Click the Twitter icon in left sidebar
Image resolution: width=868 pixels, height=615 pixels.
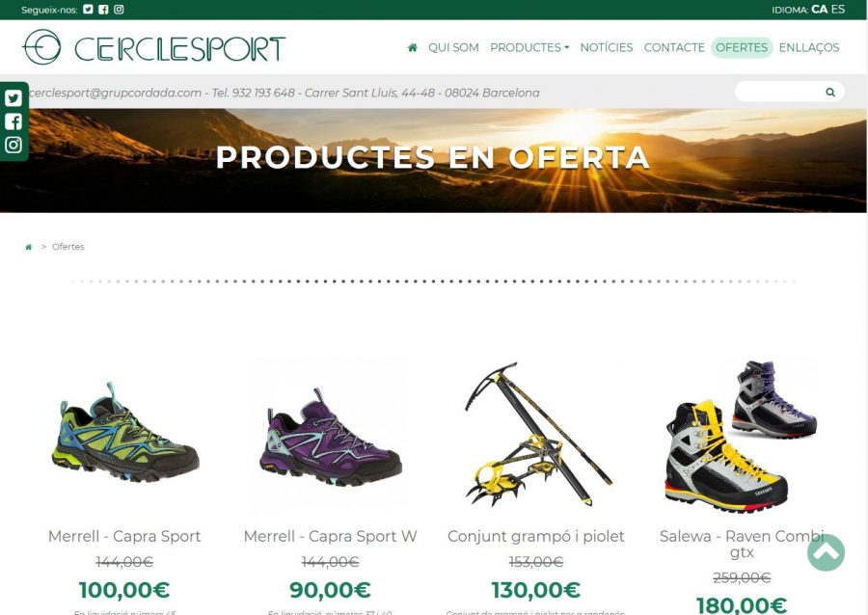pyautogui.click(x=14, y=98)
